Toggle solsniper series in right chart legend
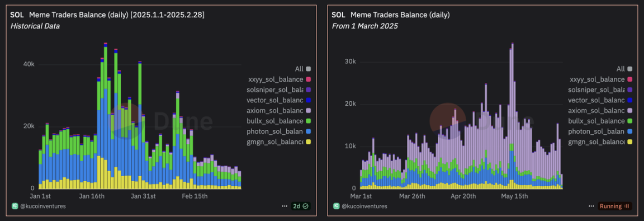Image resolution: width=644 pixels, height=221 pixels. coord(601,90)
